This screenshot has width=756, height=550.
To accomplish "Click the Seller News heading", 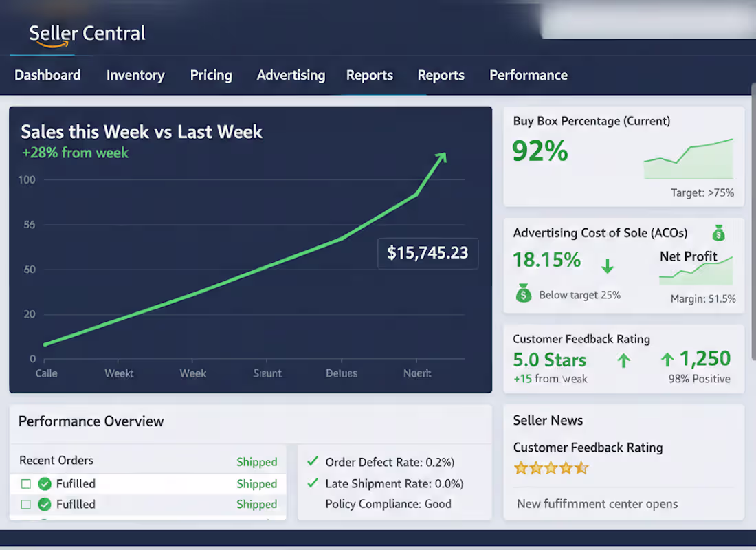I will pyautogui.click(x=548, y=421).
